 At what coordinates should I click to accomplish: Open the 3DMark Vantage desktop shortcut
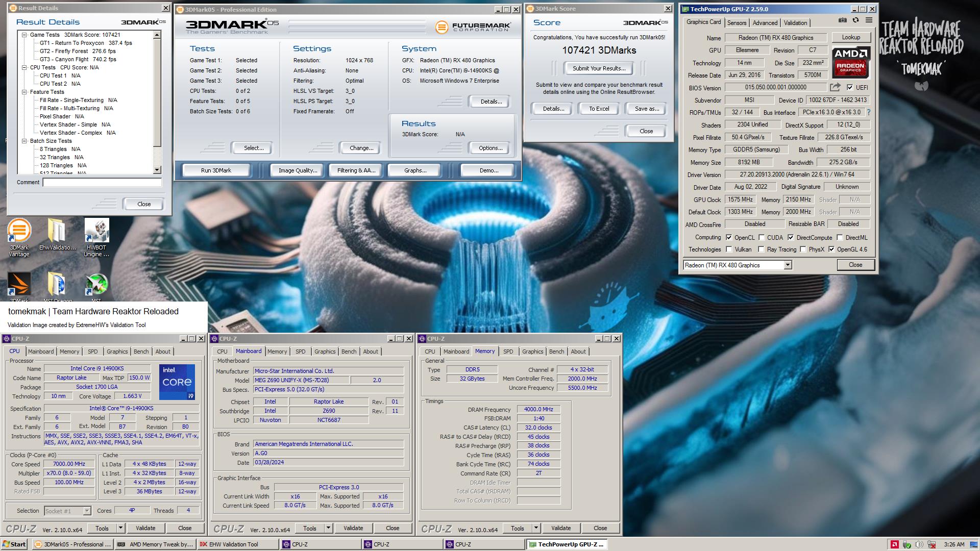point(19,237)
